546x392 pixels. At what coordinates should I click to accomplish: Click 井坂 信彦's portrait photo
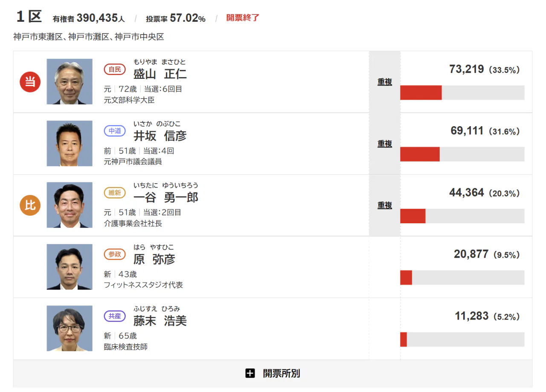pyautogui.click(x=70, y=144)
